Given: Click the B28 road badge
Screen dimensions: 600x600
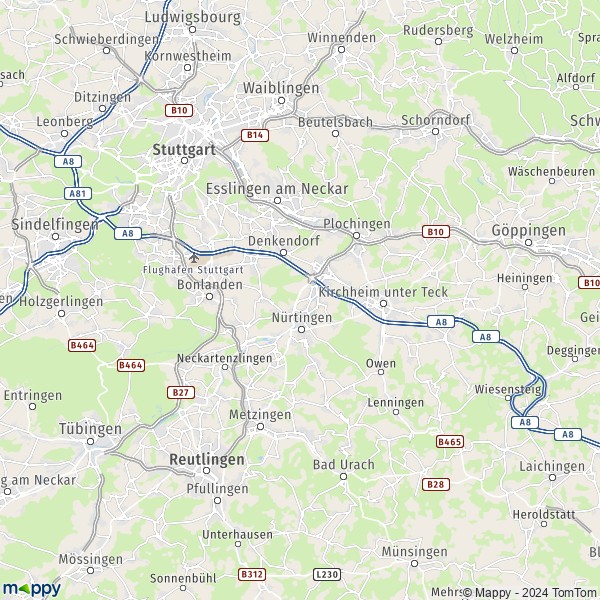Looking at the screenshot, I should tap(436, 484).
